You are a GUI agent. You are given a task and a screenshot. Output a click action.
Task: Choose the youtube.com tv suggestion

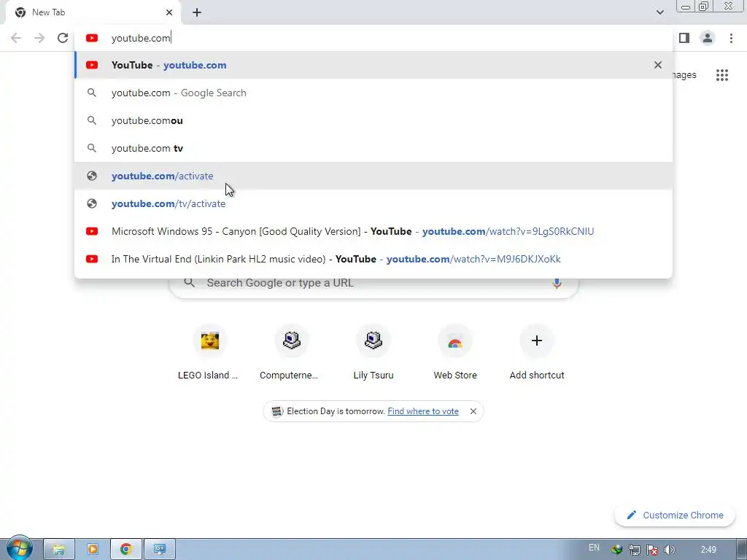click(373, 148)
